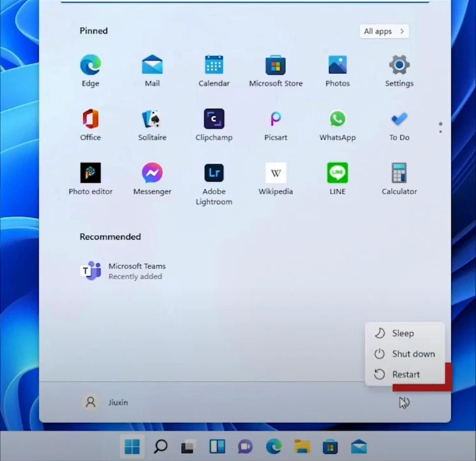
Task: Open Microsoft Store from pinned apps
Action: (276, 70)
